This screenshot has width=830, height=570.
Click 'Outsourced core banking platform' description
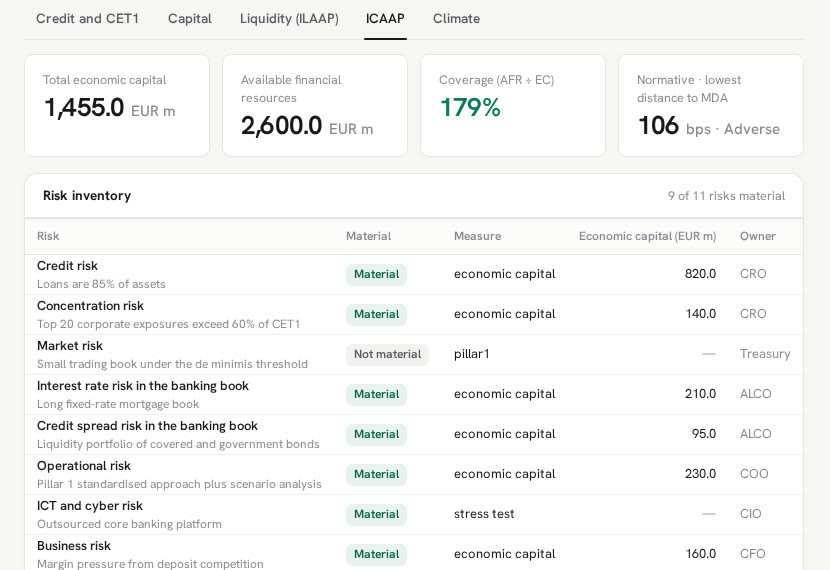(x=129, y=524)
